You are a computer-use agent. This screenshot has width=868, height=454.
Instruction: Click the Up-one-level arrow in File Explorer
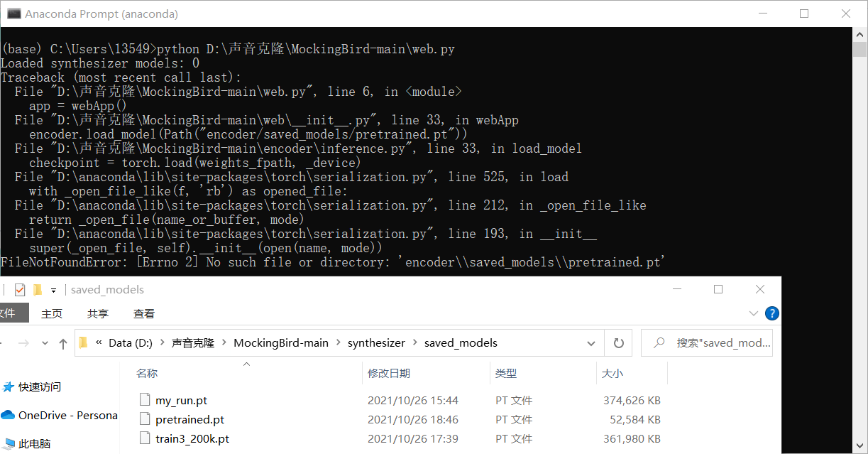62,342
